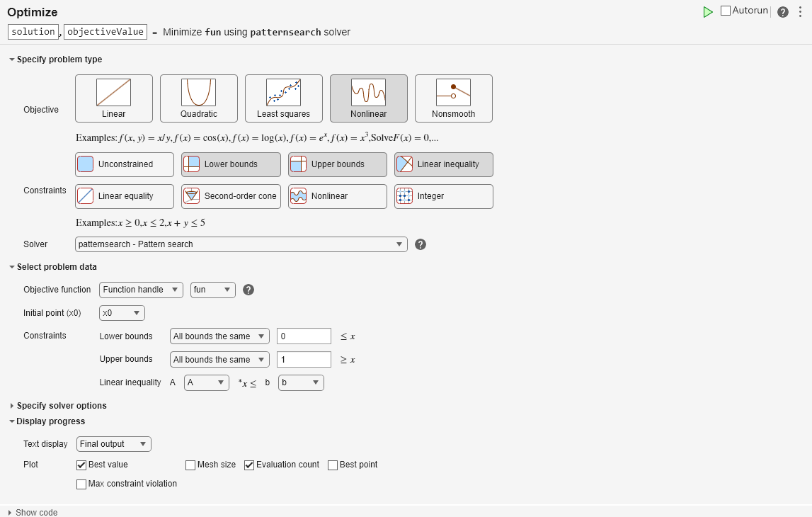Image resolution: width=812 pixels, height=517 pixels.
Task: Open the three-dot options menu
Action: 801,11
